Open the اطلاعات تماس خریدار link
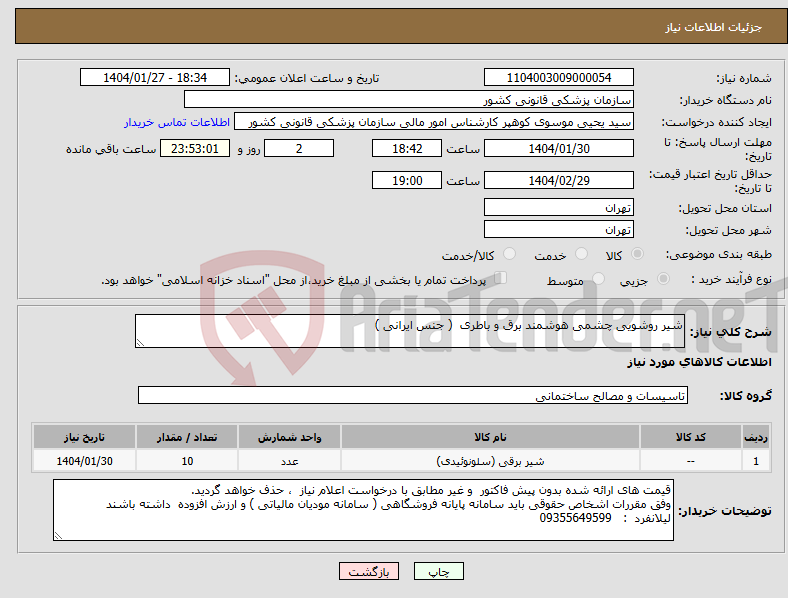 coord(177,122)
